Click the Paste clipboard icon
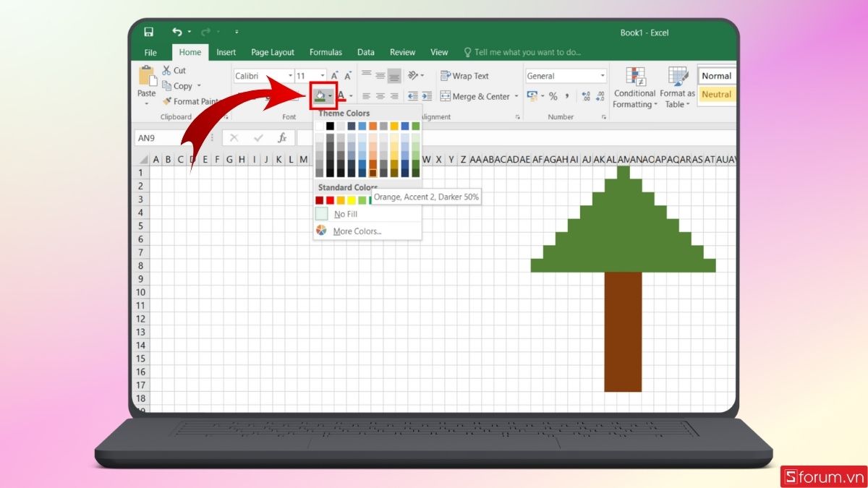This screenshot has height=488, width=868. 147,77
